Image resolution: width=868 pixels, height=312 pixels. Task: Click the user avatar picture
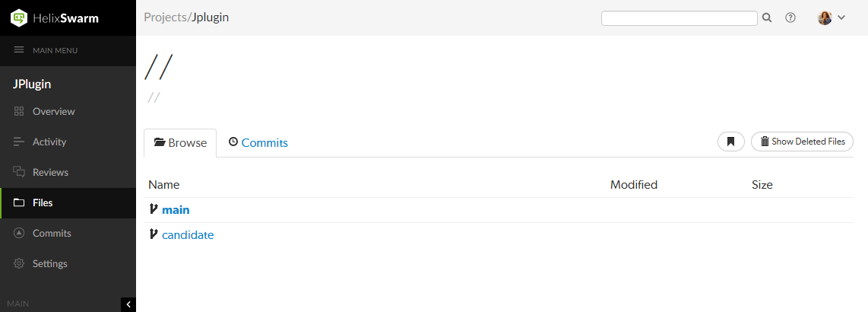[x=825, y=18]
